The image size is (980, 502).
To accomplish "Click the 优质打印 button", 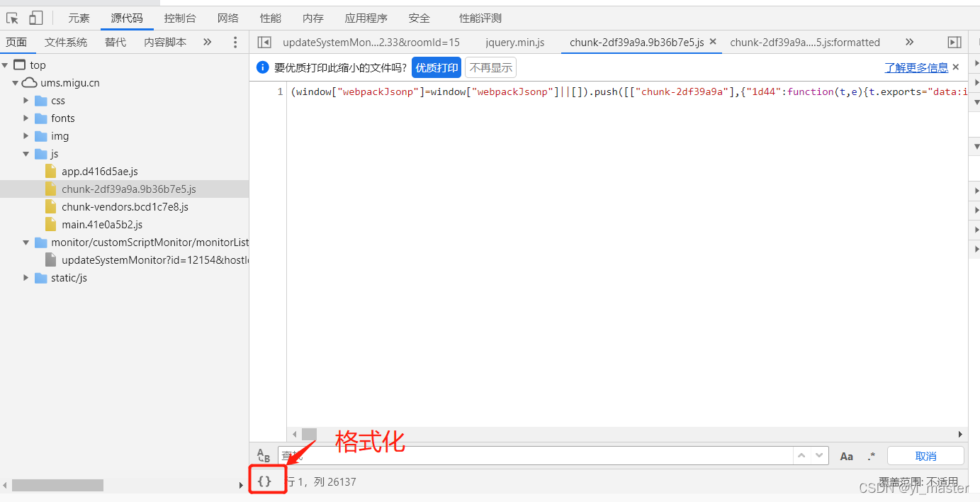I will (437, 68).
